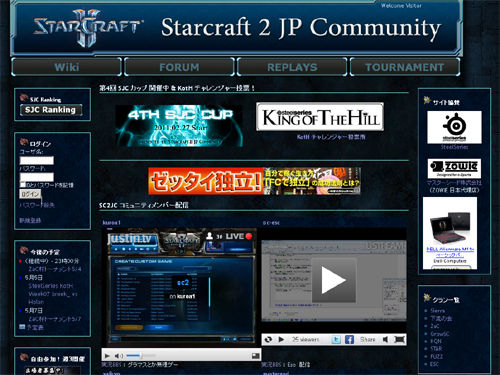Open the 4TH SJC CUP banner
Image resolution: width=500 pixels, height=375 pixels.
(179, 126)
